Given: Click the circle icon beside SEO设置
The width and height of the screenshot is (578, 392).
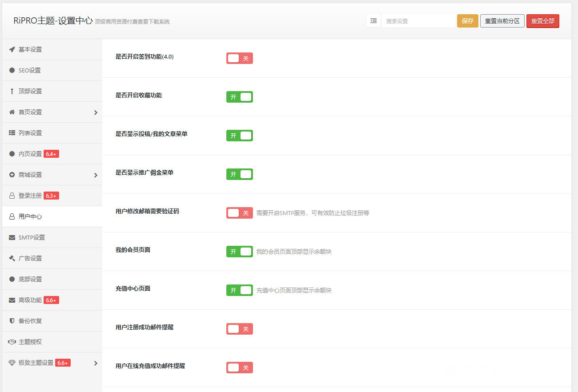Looking at the screenshot, I should tap(12, 70).
